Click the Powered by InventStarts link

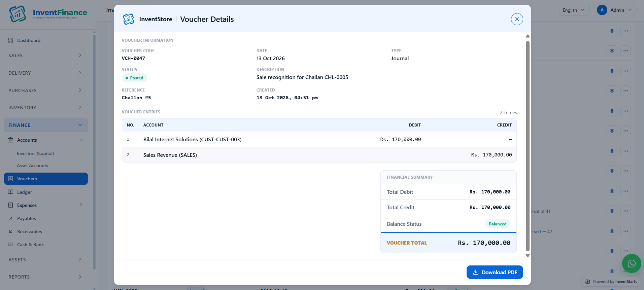pos(611,282)
